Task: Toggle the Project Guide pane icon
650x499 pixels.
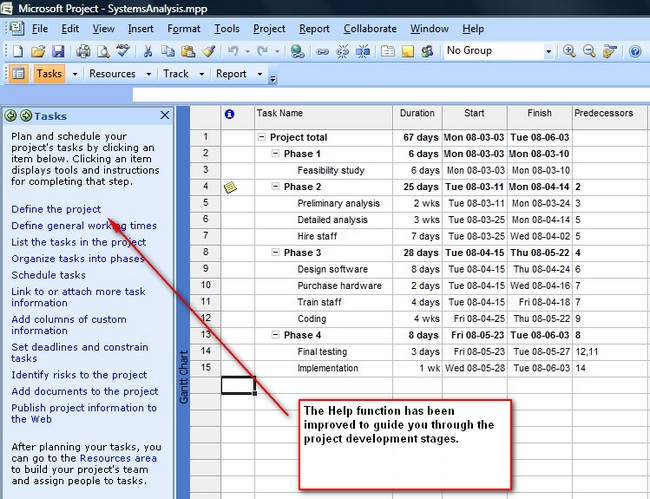Action: tap(18, 74)
